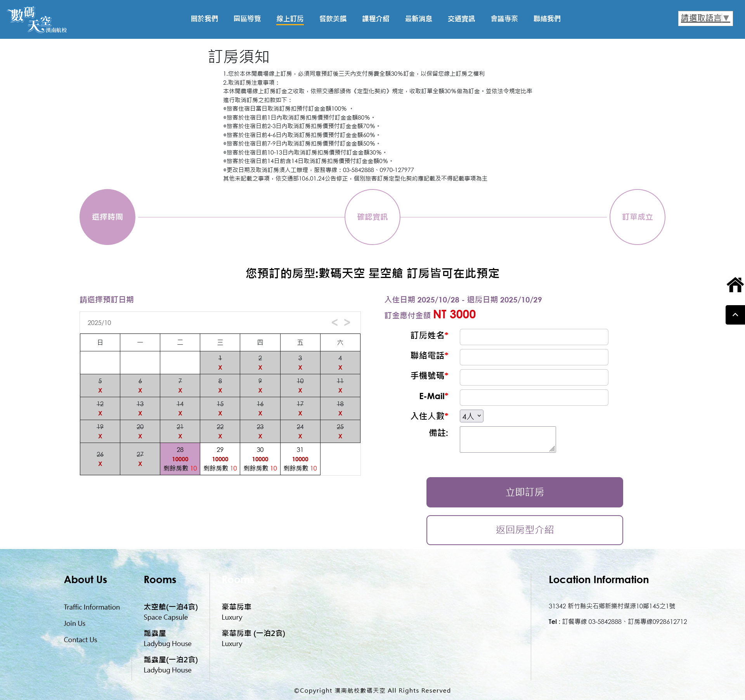Image resolution: width=745 pixels, height=700 pixels.
Task: Click the site logo in header
Action: (37, 19)
